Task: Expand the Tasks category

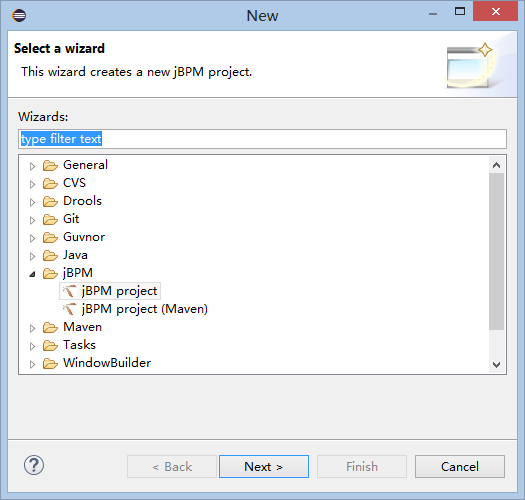Action: [x=32, y=346]
